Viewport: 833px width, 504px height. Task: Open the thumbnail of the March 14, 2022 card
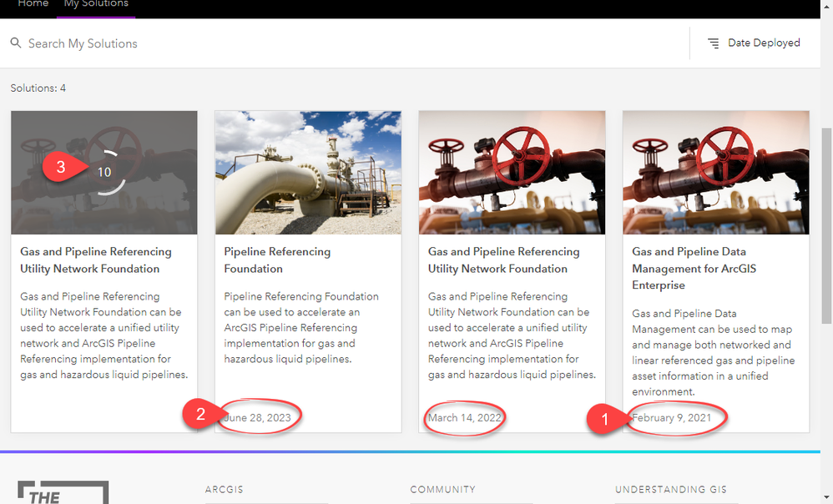pos(512,173)
